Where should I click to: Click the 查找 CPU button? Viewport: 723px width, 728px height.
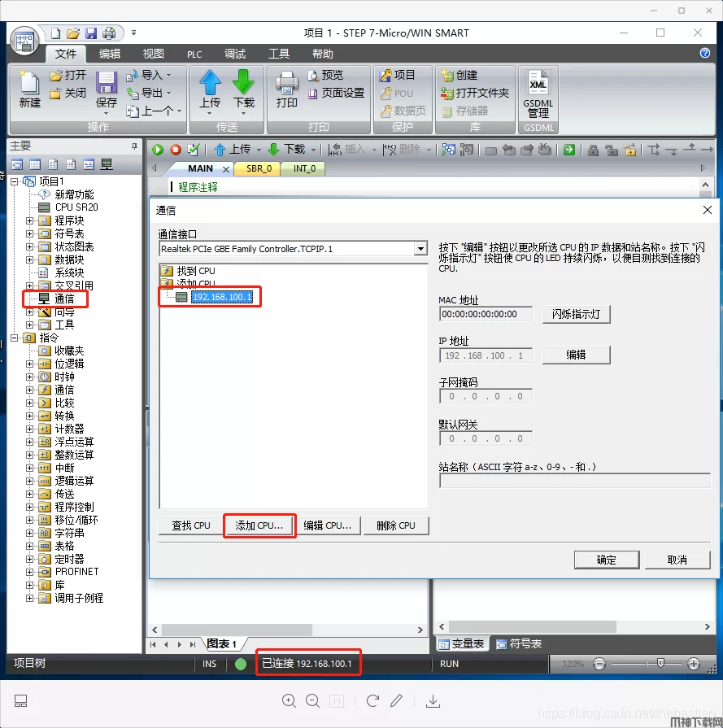pyautogui.click(x=191, y=525)
